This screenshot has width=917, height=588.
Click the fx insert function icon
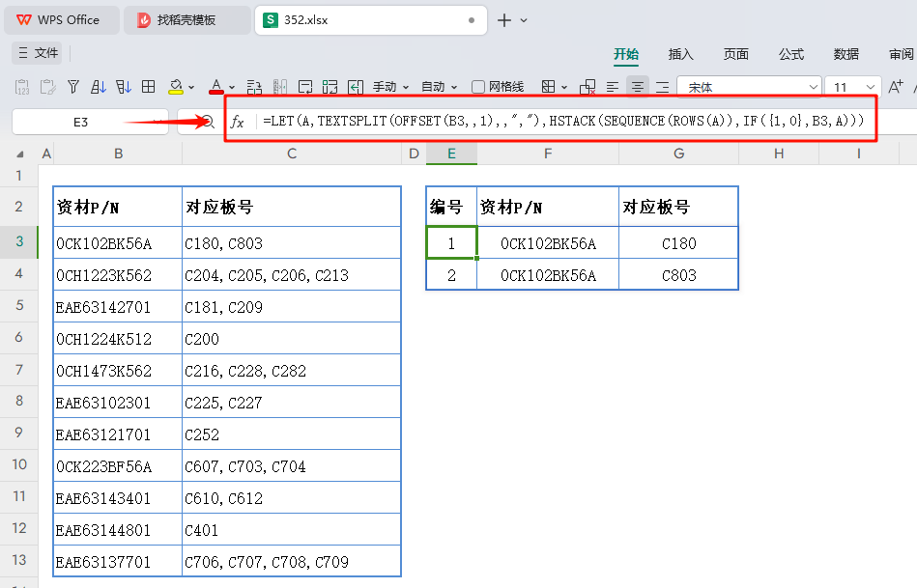(x=237, y=122)
